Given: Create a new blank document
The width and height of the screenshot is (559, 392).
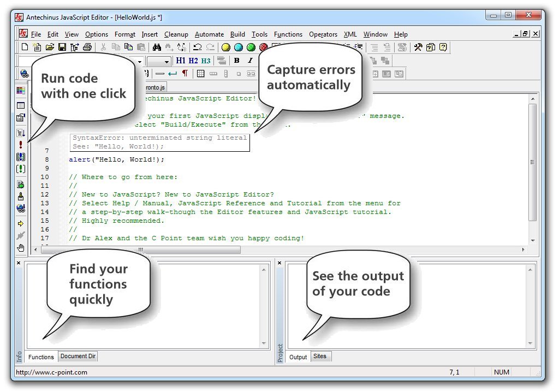Looking at the screenshot, I should [x=25, y=47].
